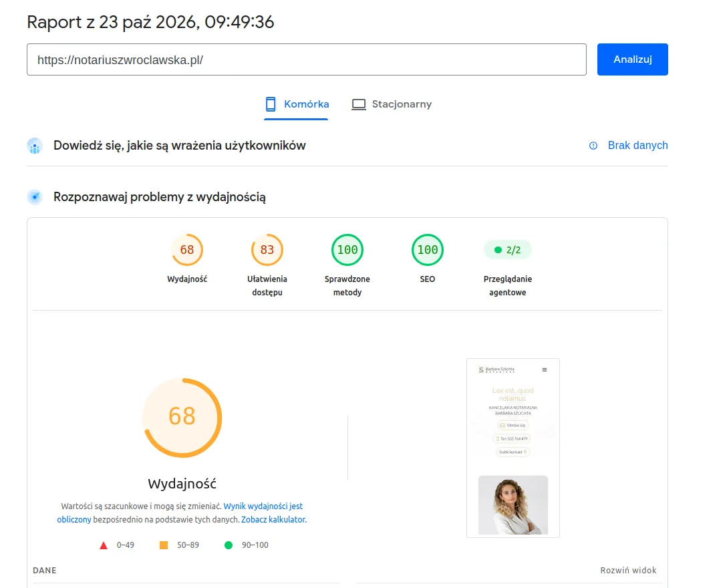
Task: Click the red triangle 0–49 legend marker
Action: point(104,545)
